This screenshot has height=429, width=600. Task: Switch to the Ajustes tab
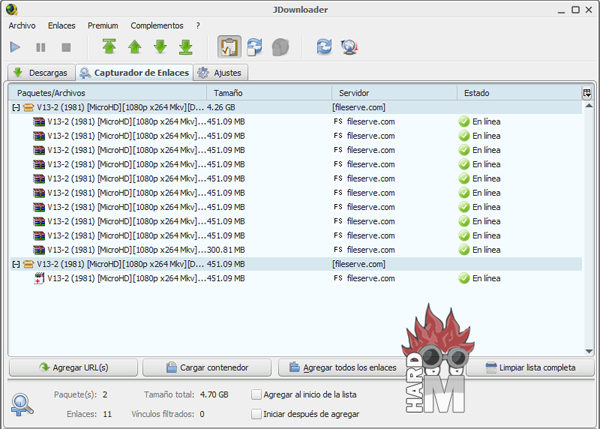[221, 73]
